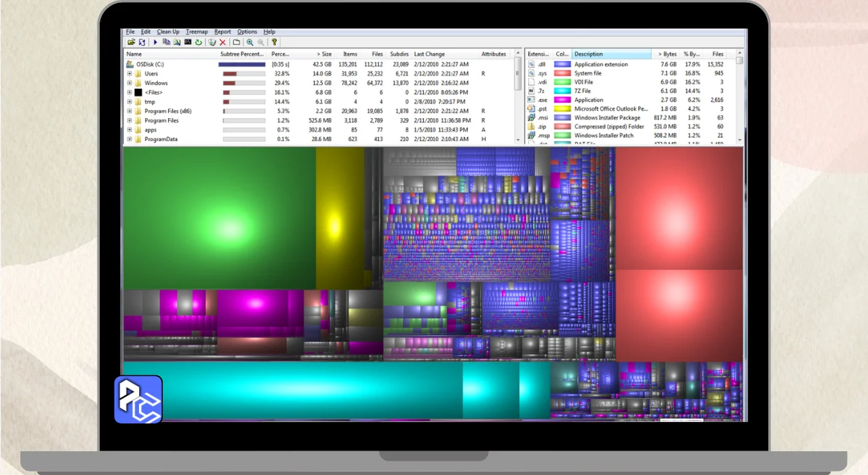Click the yellow treemap block

point(340,218)
